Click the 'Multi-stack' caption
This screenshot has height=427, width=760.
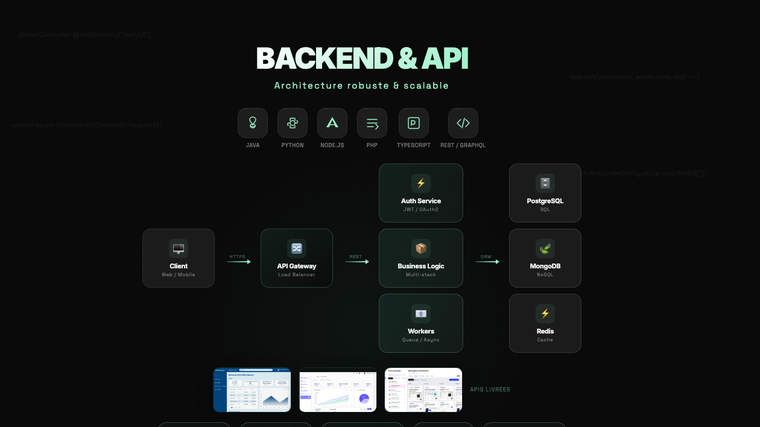click(x=421, y=275)
